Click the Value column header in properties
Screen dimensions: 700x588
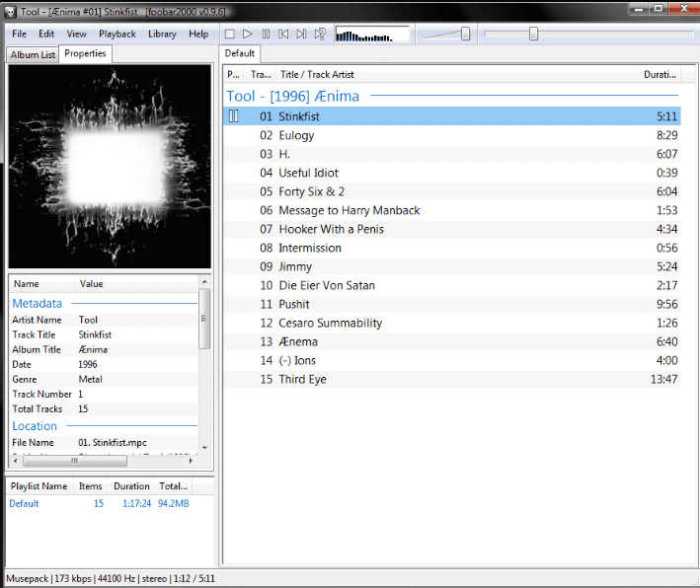coord(136,284)
